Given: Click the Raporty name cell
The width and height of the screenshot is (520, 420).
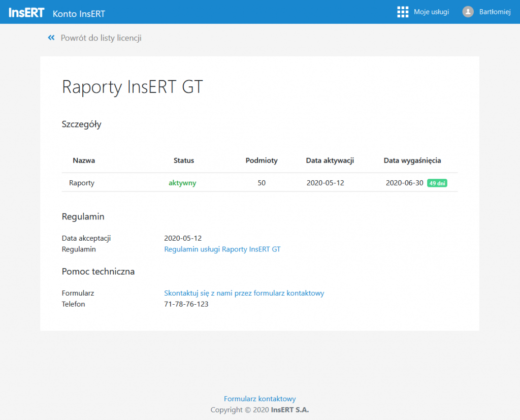Looking at the screenshot, I should tap(82, 183).
